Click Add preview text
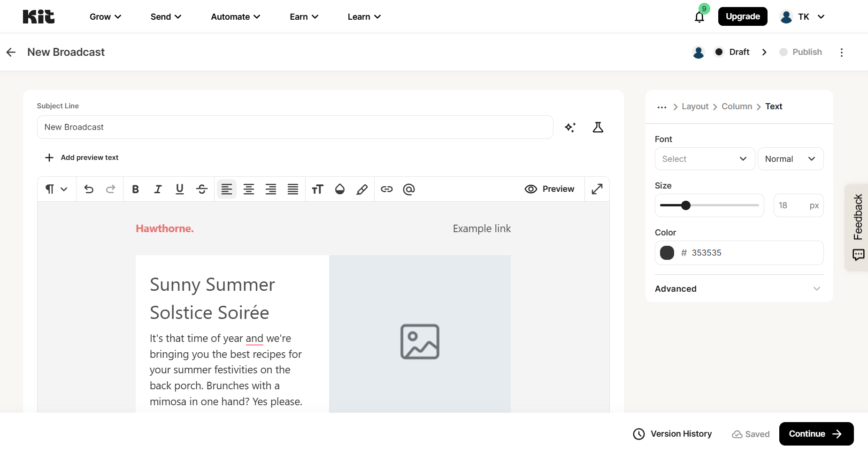This screenshot has width=868, height=454. pyautogui.click(x=82, y=157)
